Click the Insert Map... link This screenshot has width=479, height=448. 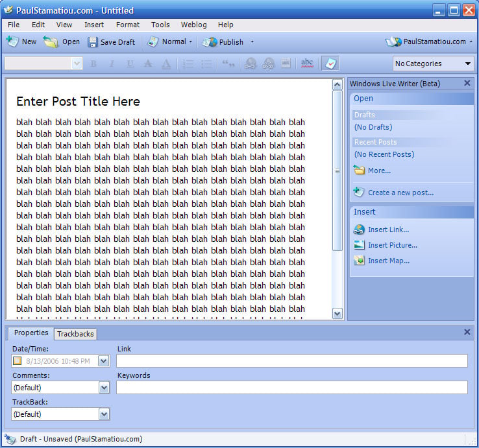pyautogui.click(x=389, y=261)
